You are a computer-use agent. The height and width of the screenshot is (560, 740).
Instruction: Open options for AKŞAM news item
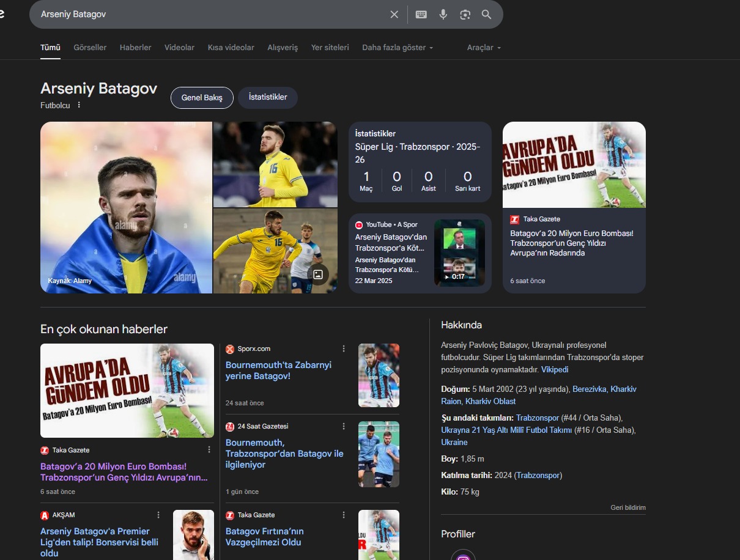158,515
